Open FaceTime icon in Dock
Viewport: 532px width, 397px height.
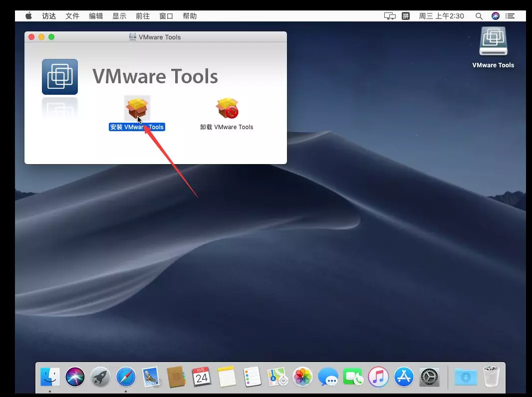(x=353, y=377)
